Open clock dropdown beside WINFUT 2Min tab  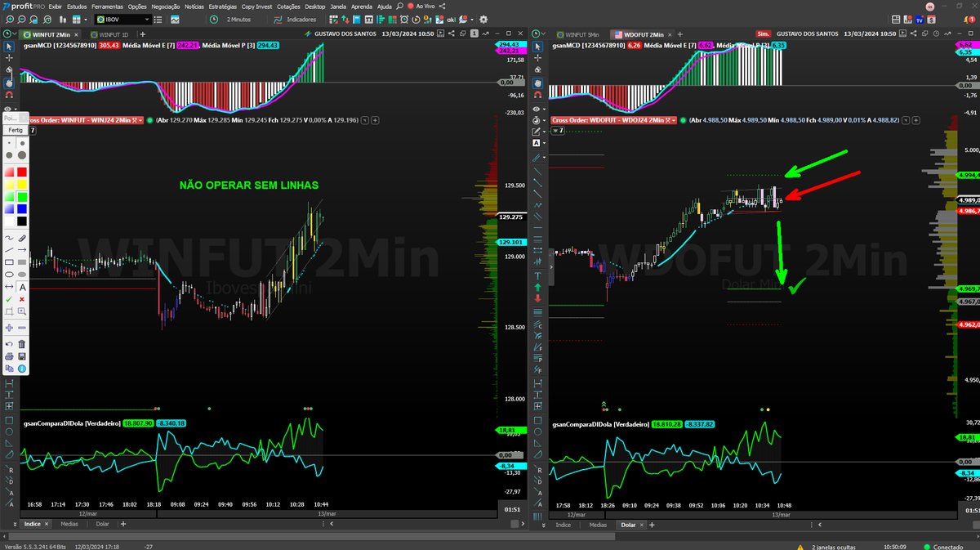[x=15, y=34]
